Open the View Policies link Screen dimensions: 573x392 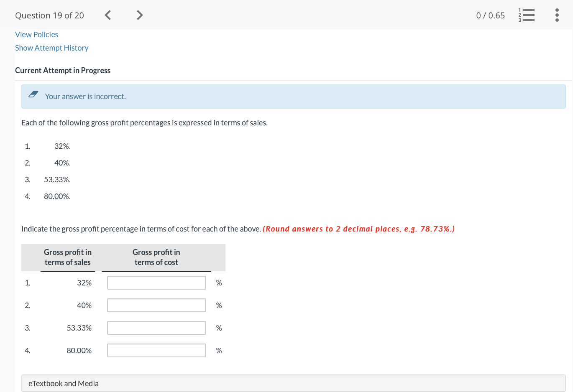click(36, 35)
